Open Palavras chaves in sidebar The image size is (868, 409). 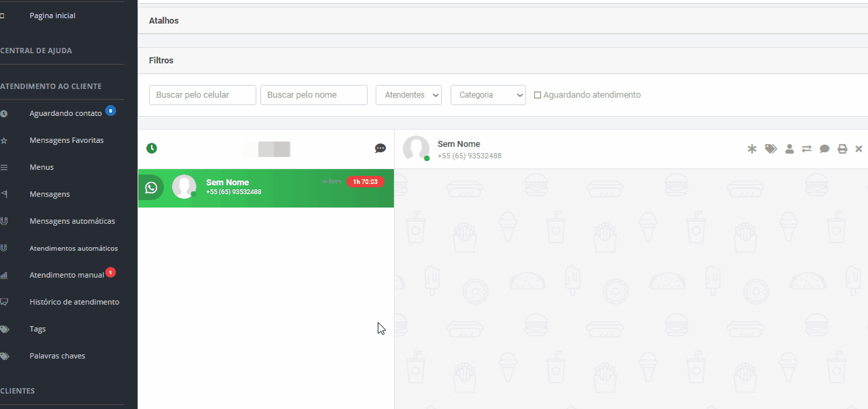57,356
